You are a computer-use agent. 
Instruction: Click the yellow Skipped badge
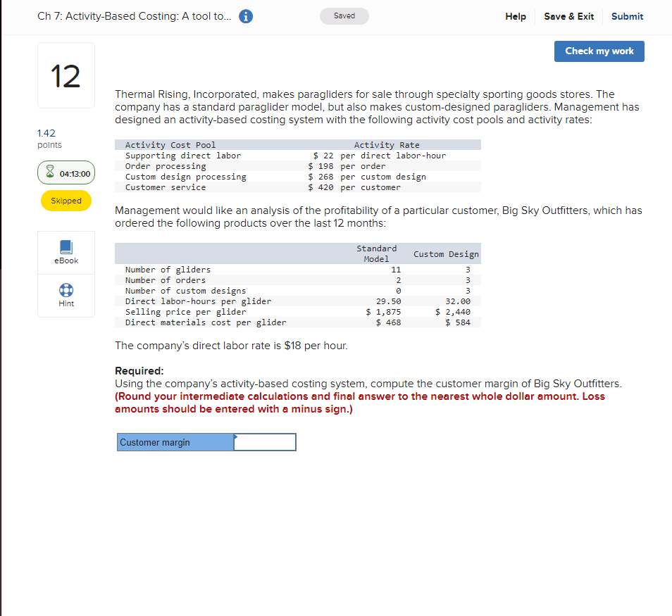[66, 200]
